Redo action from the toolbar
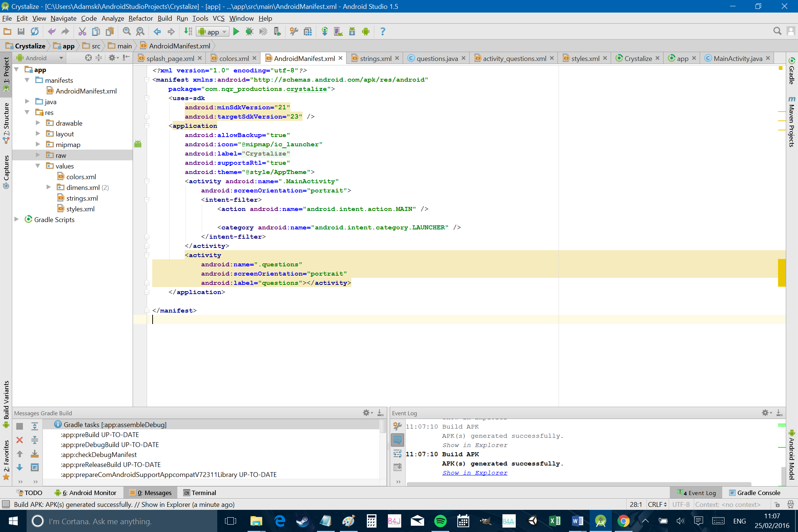This screenshot has height=532, width=798. point(65,32)
